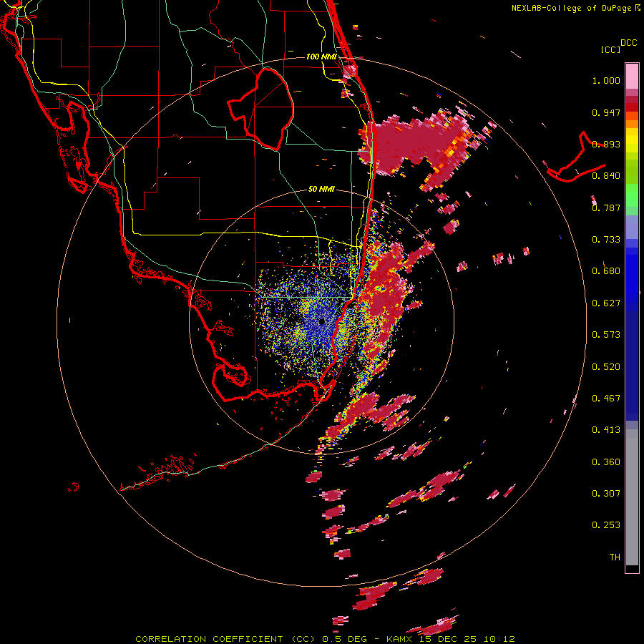The width and height of the screenshot is (644, 644).
Task: Click the '10:12' time stamp
Action: pyautogui.click(x=499, y=639)
